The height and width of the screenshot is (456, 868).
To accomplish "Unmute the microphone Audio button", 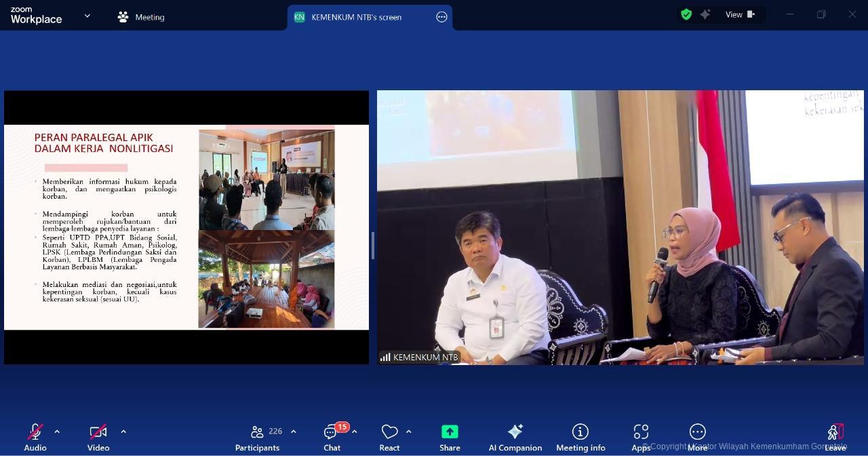I will point(35,437).
